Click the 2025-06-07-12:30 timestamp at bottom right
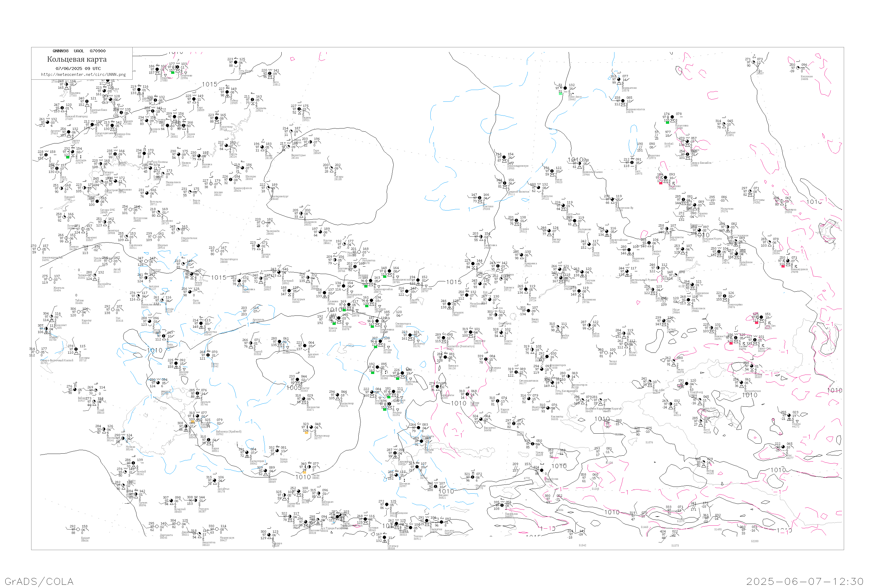Viewport: 882px width, 588px height. coord(805,581)
